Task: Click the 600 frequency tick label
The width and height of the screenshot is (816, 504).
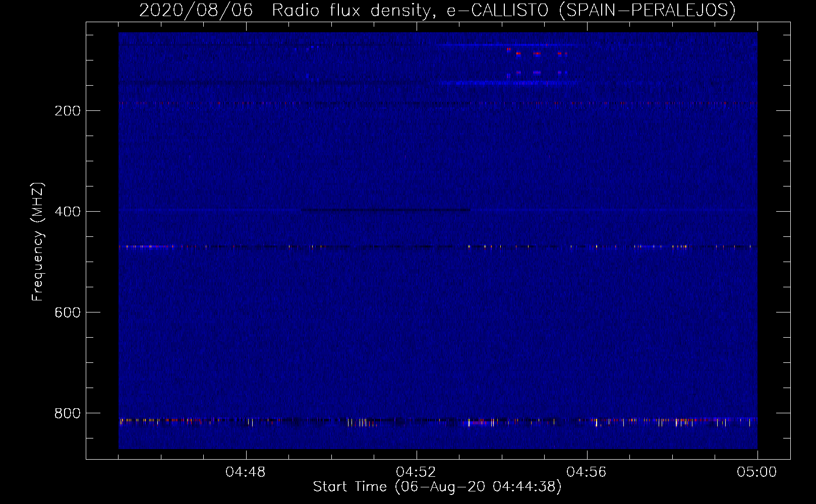Action: click(68, 312)
